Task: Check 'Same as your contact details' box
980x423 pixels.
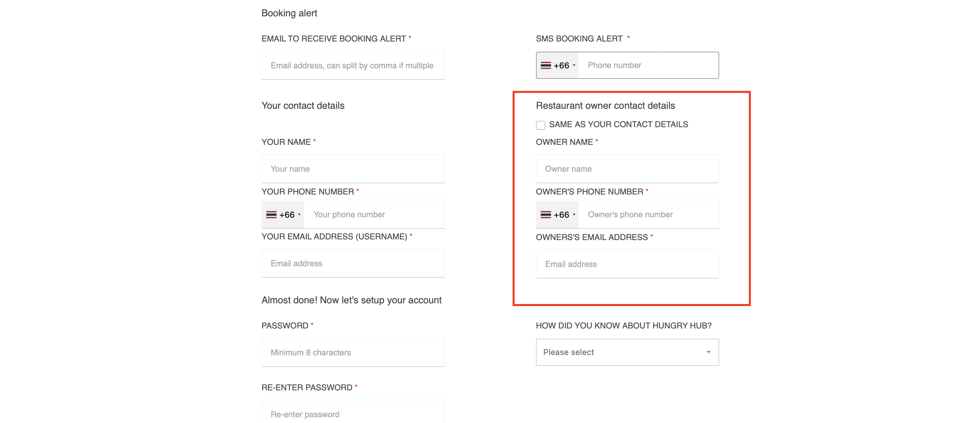Action: pos(540,125)
